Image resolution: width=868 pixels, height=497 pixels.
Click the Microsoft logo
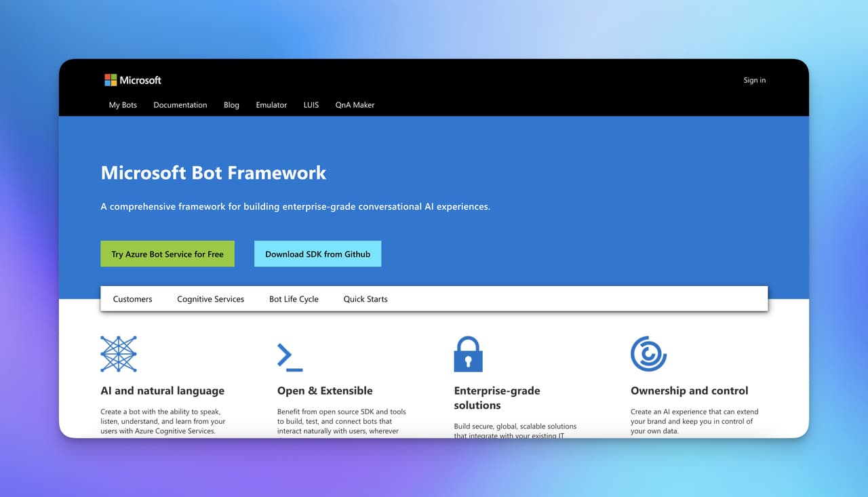click(133, 80)
